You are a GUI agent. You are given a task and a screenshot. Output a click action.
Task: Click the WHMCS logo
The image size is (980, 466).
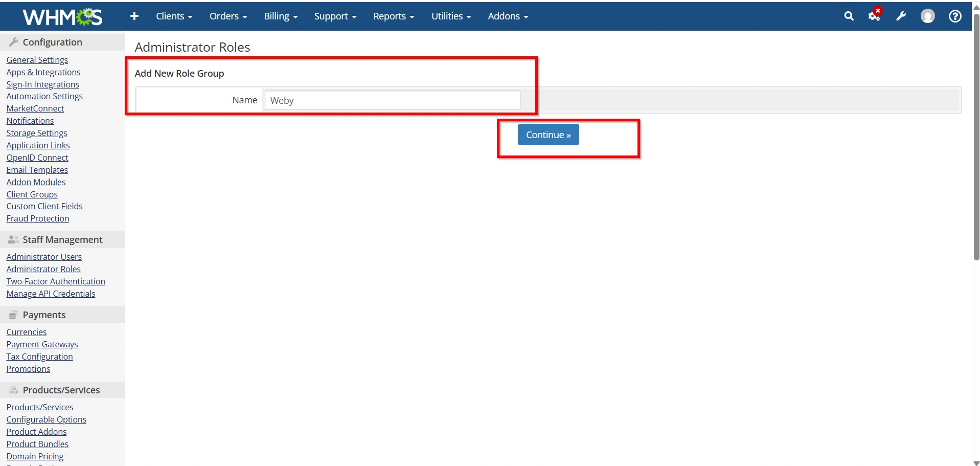coord(62,17)
